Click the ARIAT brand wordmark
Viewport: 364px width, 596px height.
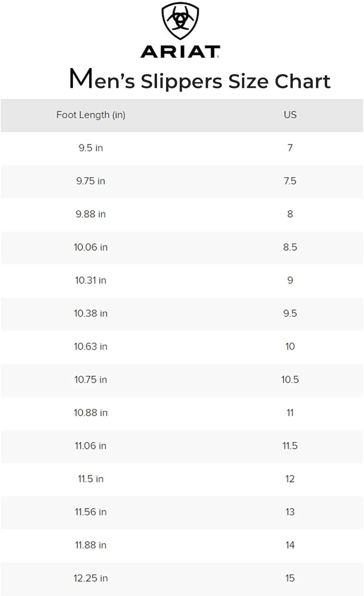180,52
